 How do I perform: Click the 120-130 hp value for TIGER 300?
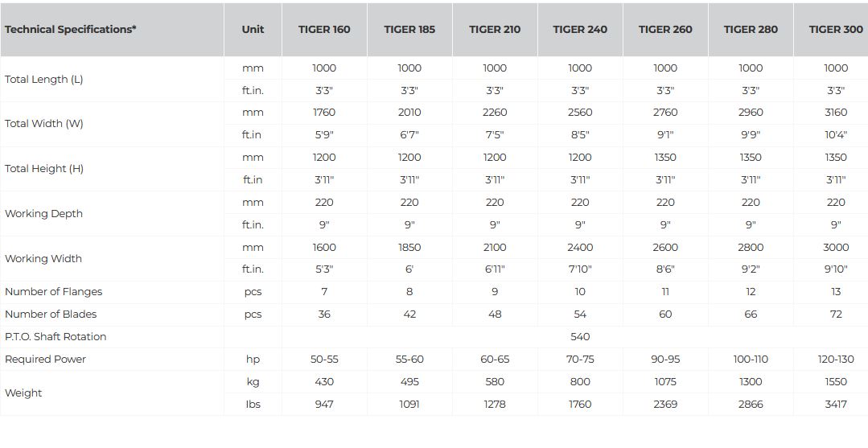click(x=836, y=360)
